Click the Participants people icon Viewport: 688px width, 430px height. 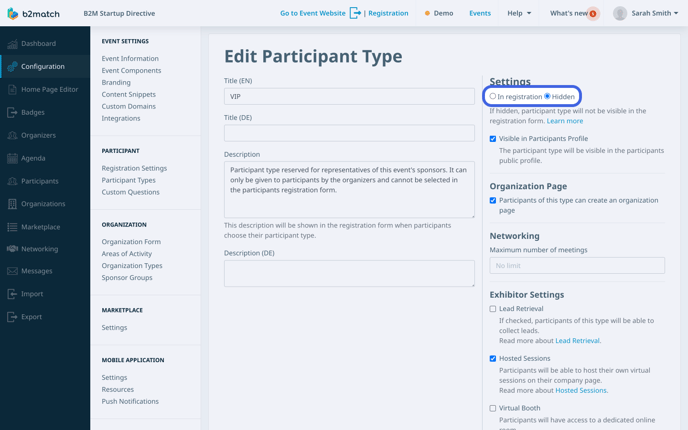12,181
